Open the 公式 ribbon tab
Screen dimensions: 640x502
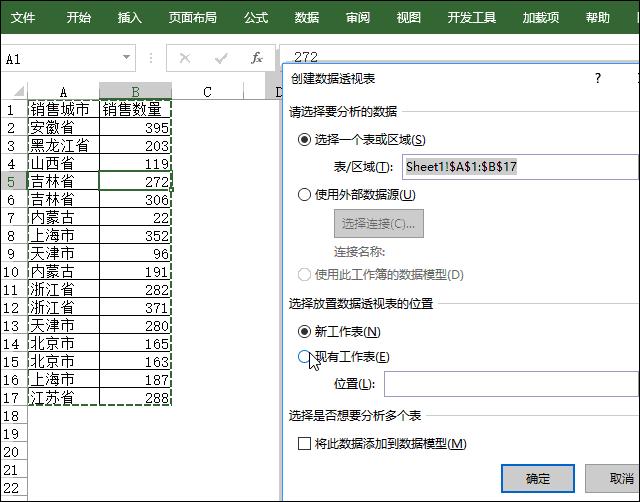point(256,17)
